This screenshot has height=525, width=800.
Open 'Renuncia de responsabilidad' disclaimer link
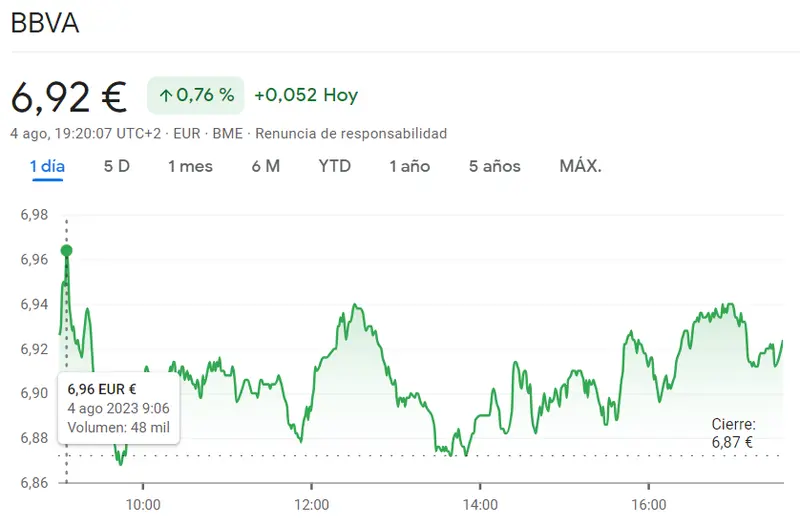(351, 134)
